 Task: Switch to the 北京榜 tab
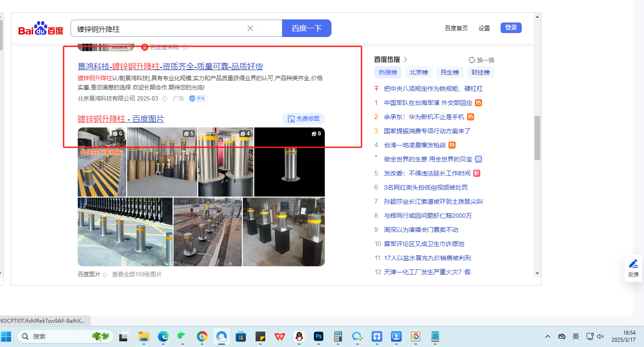pyautogui.click(x=418, y=72)
